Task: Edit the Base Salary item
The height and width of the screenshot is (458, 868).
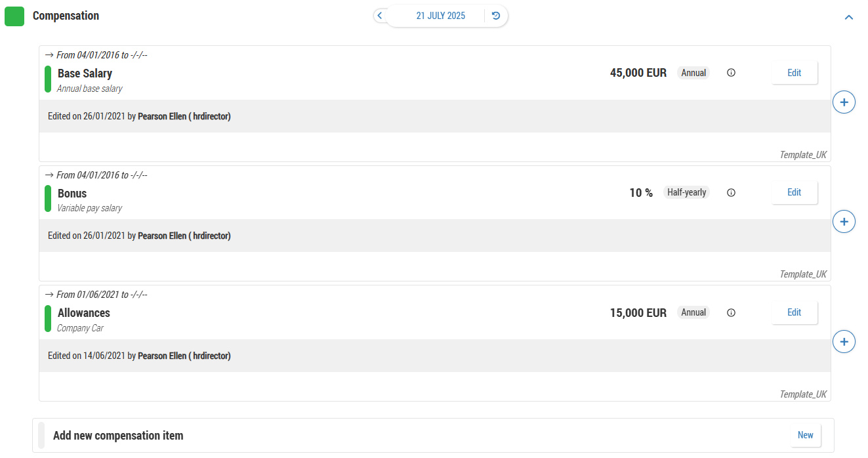Action: point(794,73)
